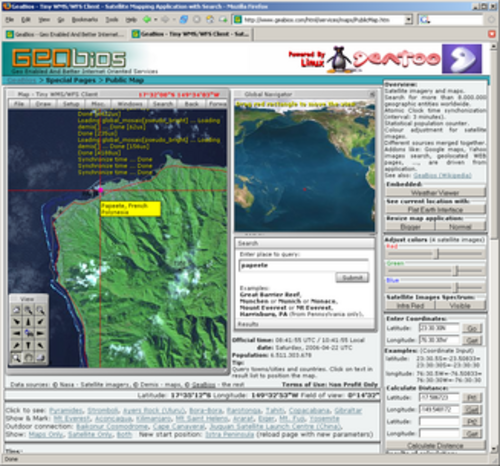Click the pan west arrow in View panel

(16, 333)
